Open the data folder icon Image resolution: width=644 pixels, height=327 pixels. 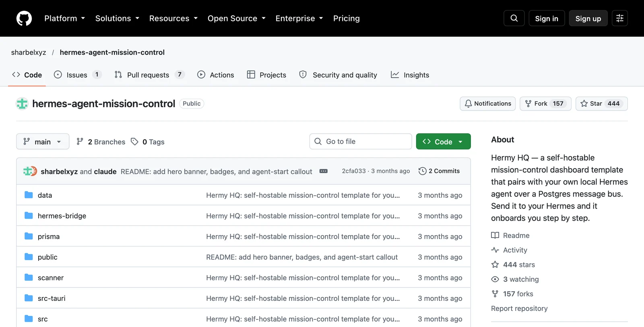click(x=29, y=195)
